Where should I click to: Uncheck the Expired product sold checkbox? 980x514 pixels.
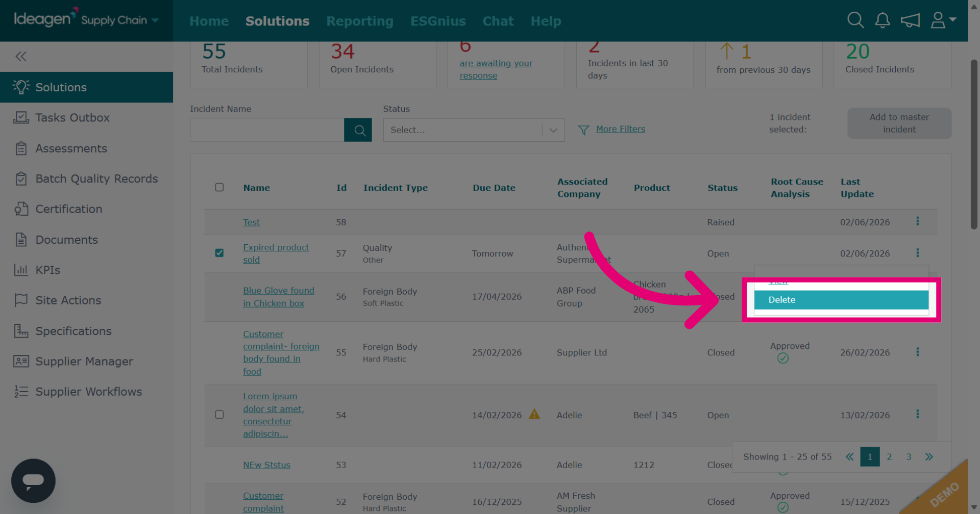click(x=219, y=253)
